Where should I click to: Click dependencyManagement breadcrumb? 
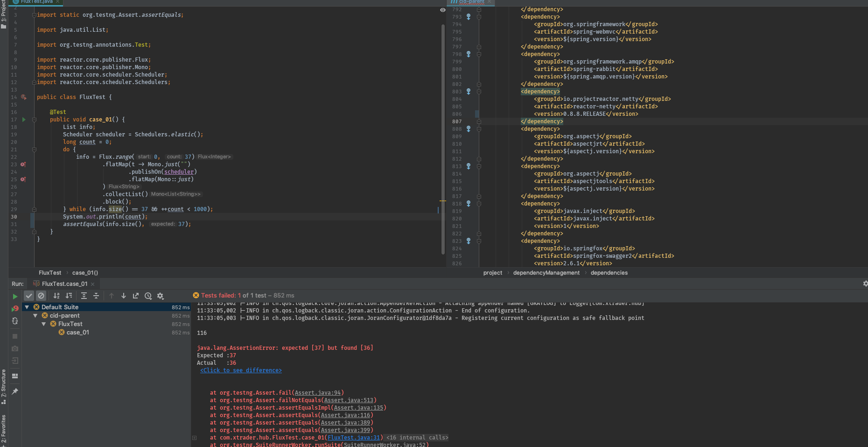[546, 273]
